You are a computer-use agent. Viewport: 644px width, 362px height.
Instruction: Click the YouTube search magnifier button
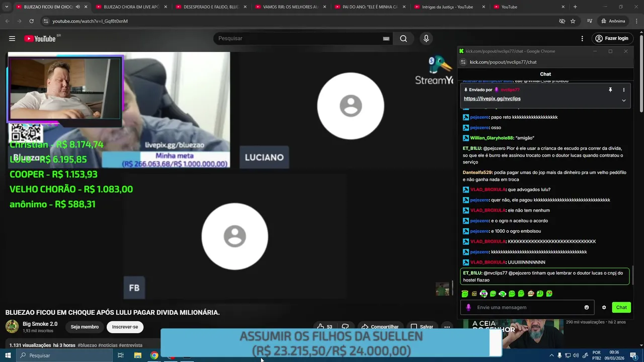click(404, 39)
